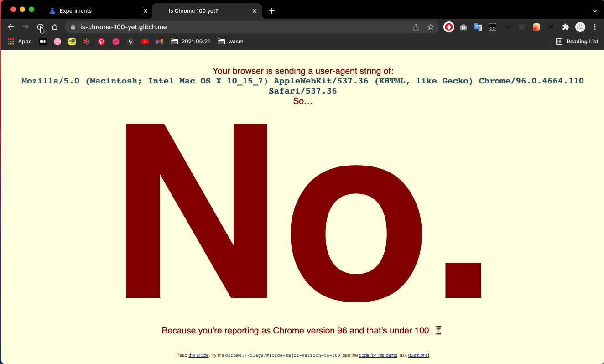Open the Pinterest bookmark
Screen dimensions: 604x364
pos(101,42)
